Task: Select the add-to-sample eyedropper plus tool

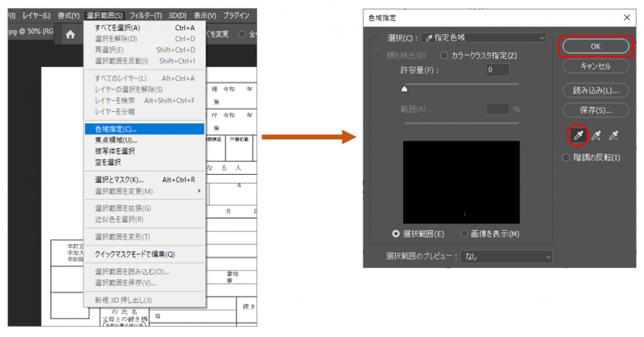Action: coord(596,135)
